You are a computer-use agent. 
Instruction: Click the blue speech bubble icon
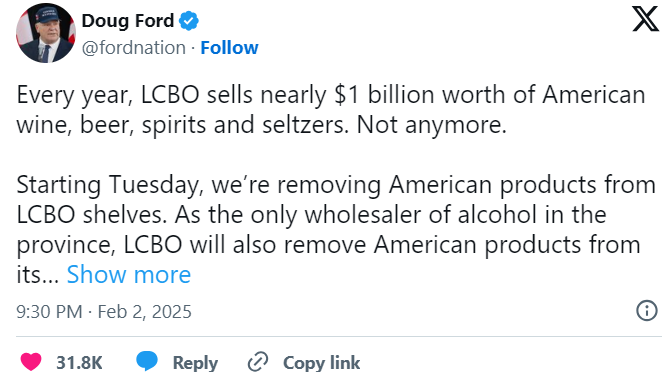point(147,361)
